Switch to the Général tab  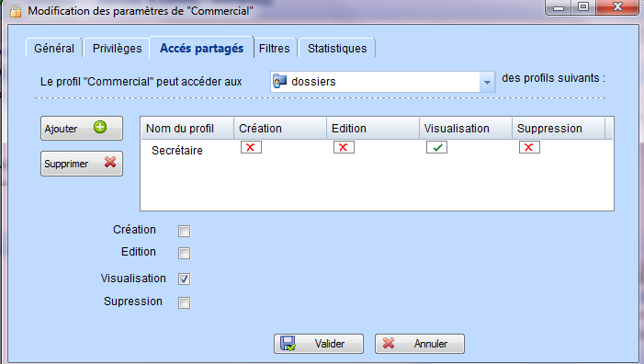54,48
